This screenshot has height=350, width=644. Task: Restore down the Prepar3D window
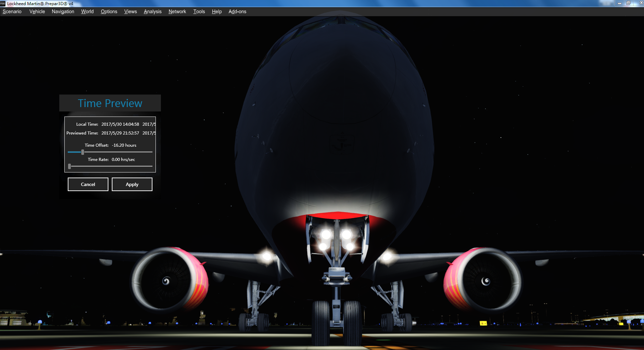[x=628, y=3]
